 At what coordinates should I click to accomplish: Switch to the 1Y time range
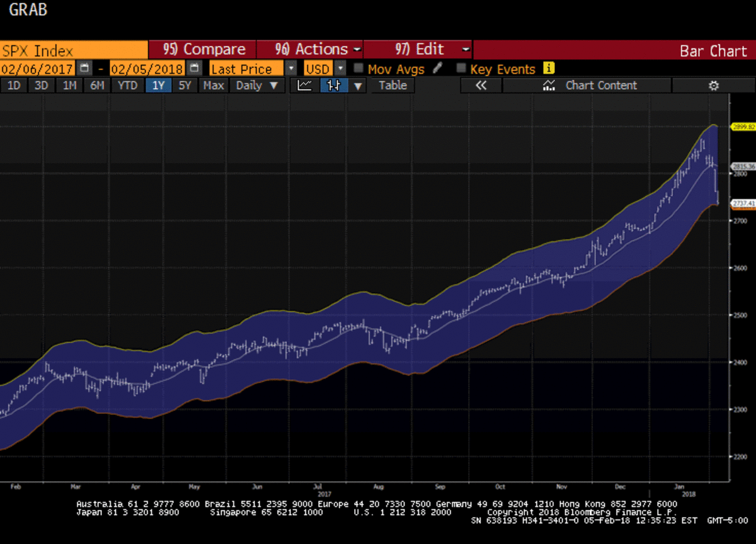(x=157, y=86)
